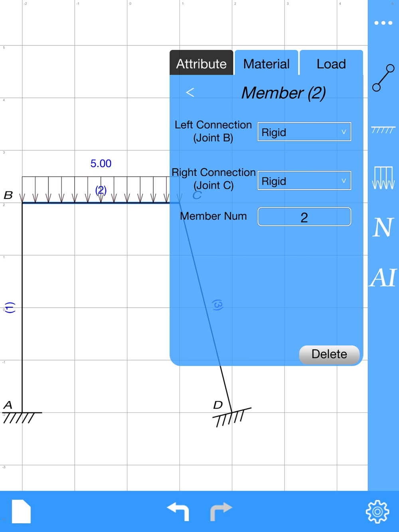The height and width of the screenshot is (532, 399).
Task: Undo the last action
Action: tap(178, 511)
